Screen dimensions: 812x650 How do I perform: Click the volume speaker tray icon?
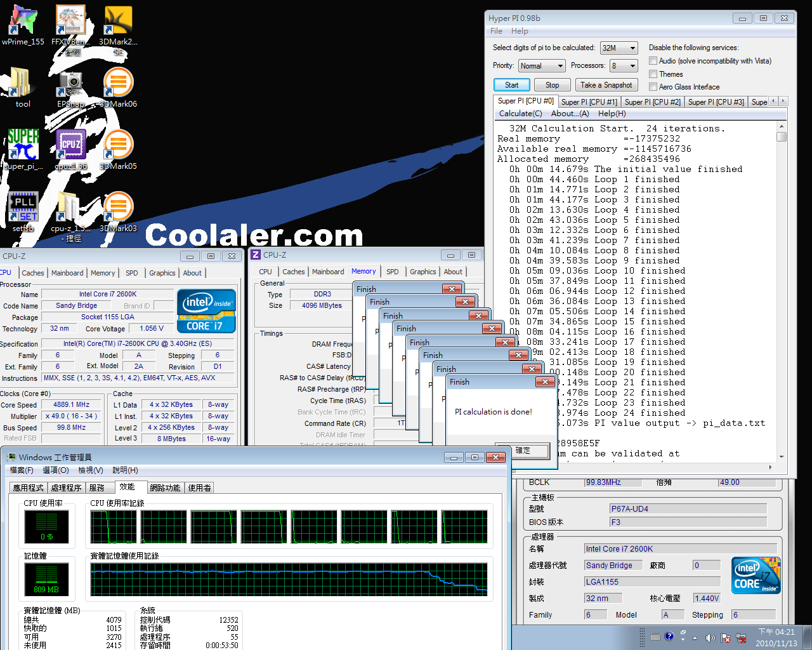pyautogui.click(x=710, y=637)
